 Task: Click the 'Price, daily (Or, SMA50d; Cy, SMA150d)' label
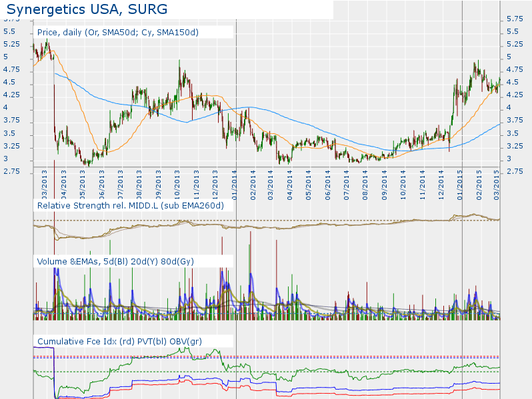pos(118,33)
